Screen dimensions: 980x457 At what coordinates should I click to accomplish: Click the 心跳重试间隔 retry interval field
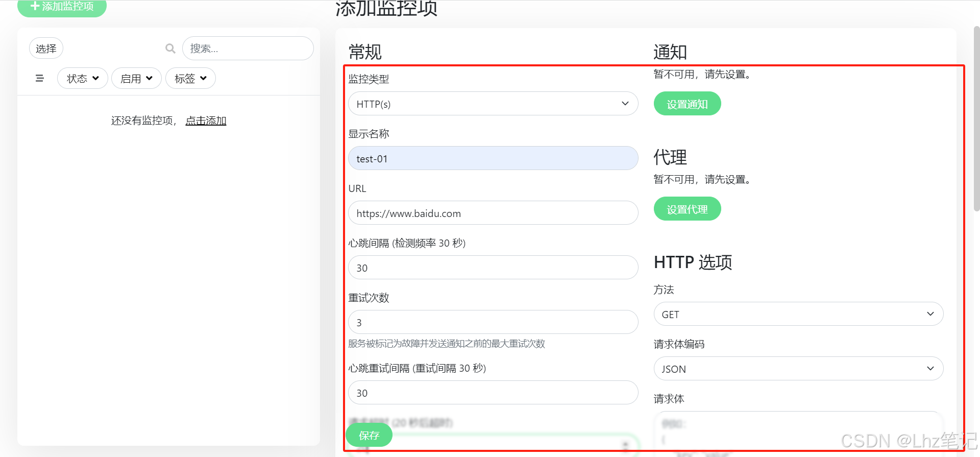pyautogui.click(x=493, y=393)
